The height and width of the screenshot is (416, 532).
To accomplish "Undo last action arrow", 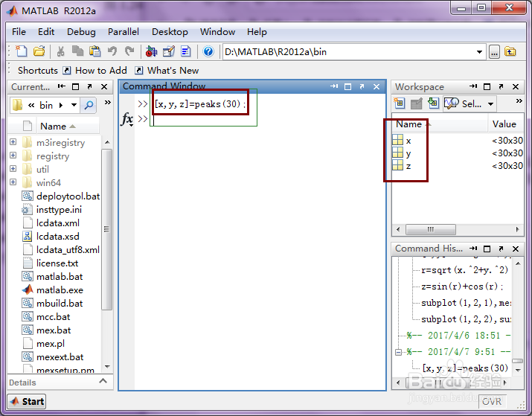I will tap(112, 51).
